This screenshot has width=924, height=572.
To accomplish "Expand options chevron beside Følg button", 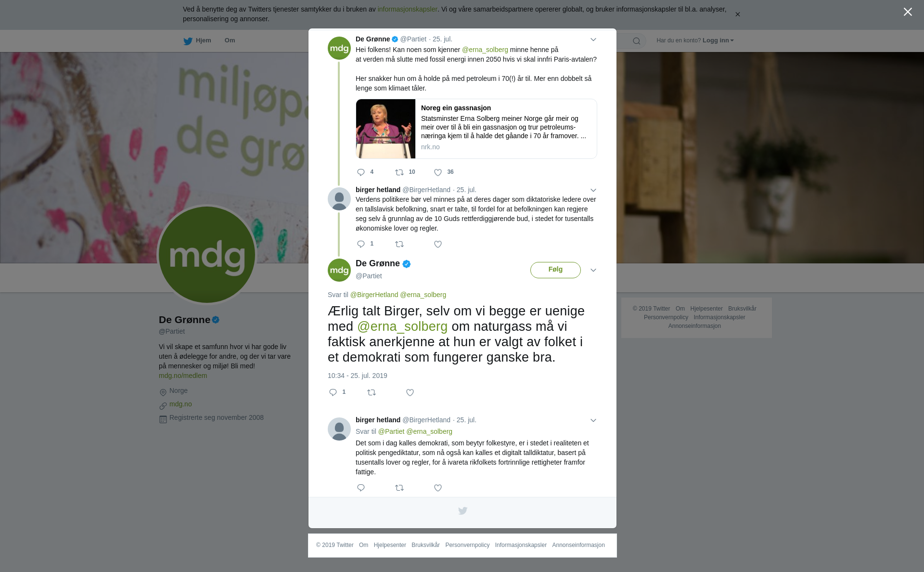I will click(x=593, y=270).
